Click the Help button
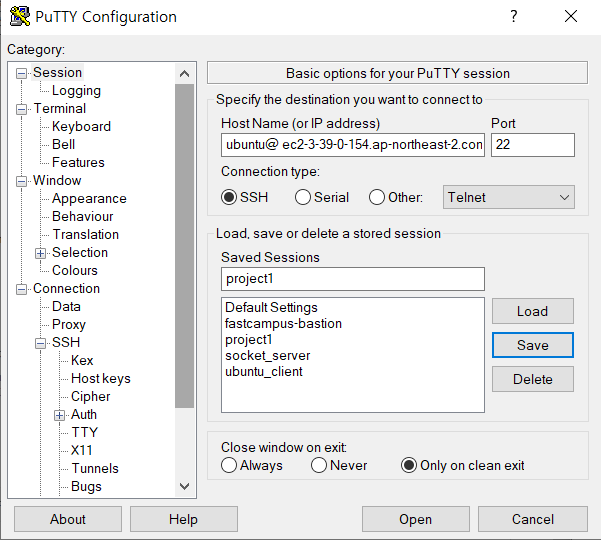Screen dimensions: 601x540 [184, 519]
